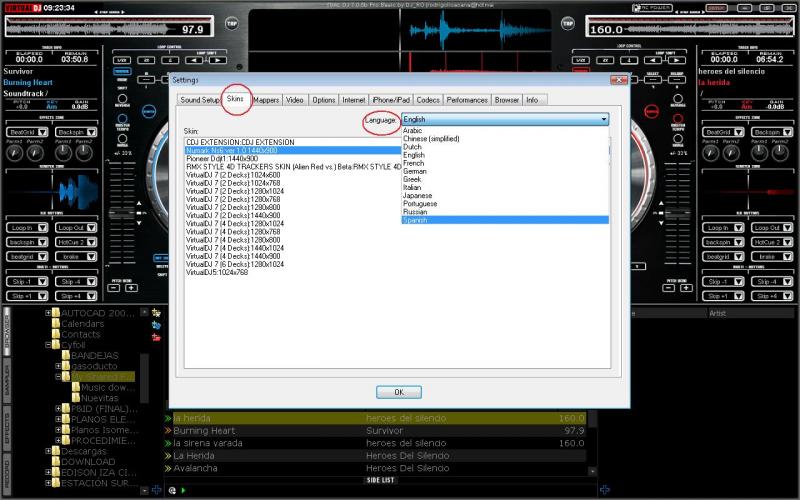Click the blue filter folder icon in browser
Screen dimensions: 800x500
point(156,325)
